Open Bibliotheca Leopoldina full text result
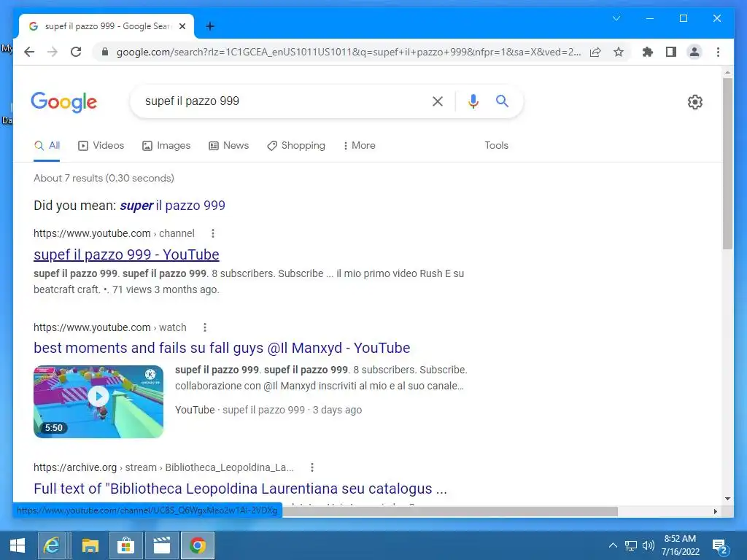 240,489
